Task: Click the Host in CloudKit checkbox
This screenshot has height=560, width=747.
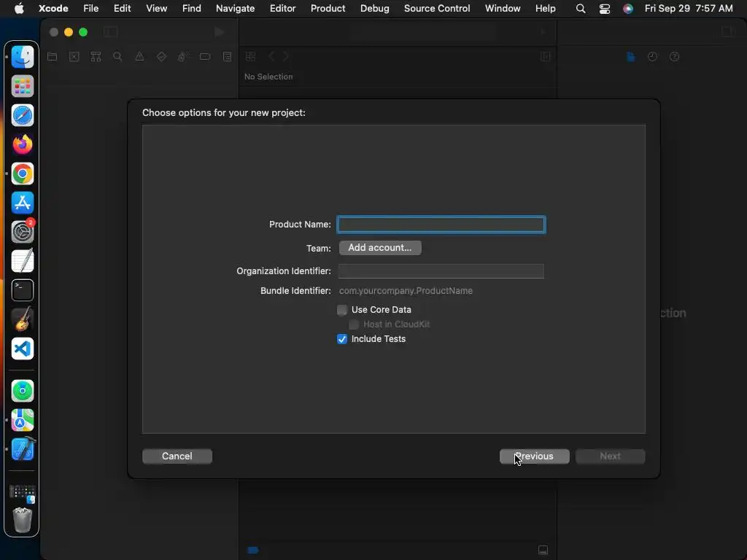Action: (x=354, y=324)
